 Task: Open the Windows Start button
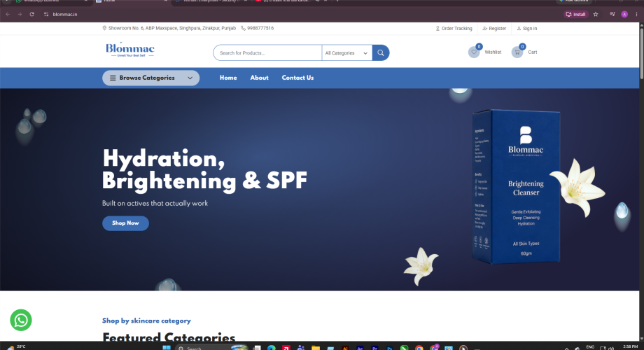(167, 347)
